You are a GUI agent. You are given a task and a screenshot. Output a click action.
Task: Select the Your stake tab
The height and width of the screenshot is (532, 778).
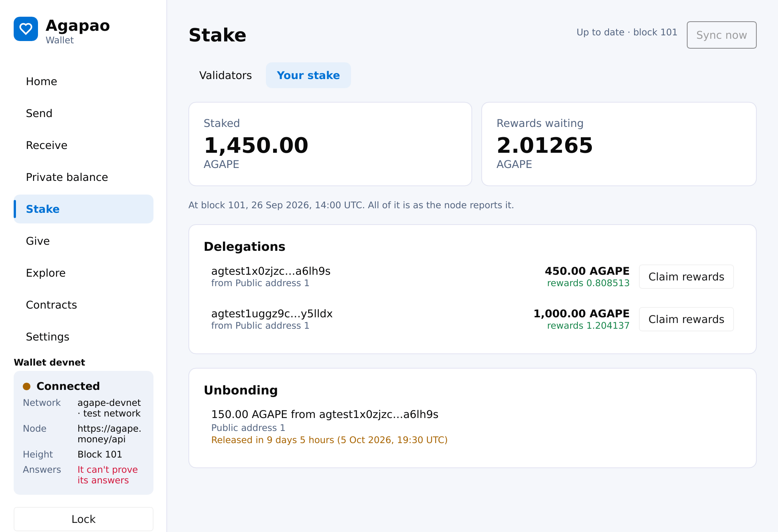coord(308,75)
